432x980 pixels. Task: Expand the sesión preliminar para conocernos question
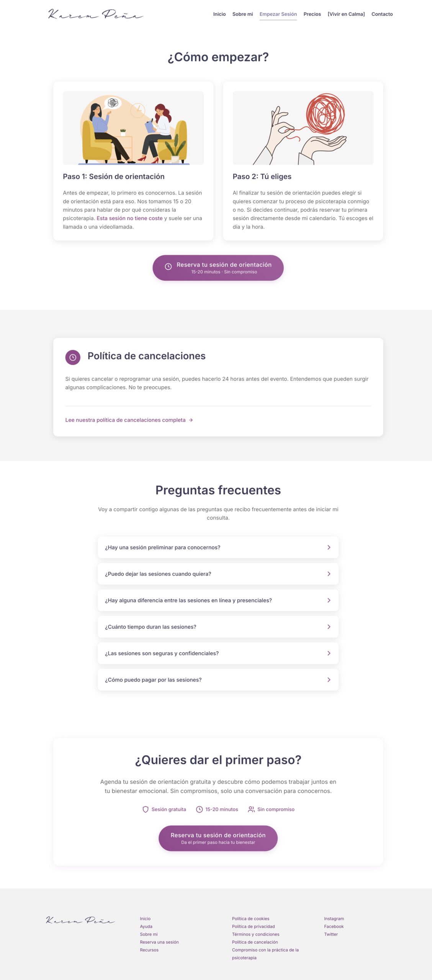(x=218, y=547)
